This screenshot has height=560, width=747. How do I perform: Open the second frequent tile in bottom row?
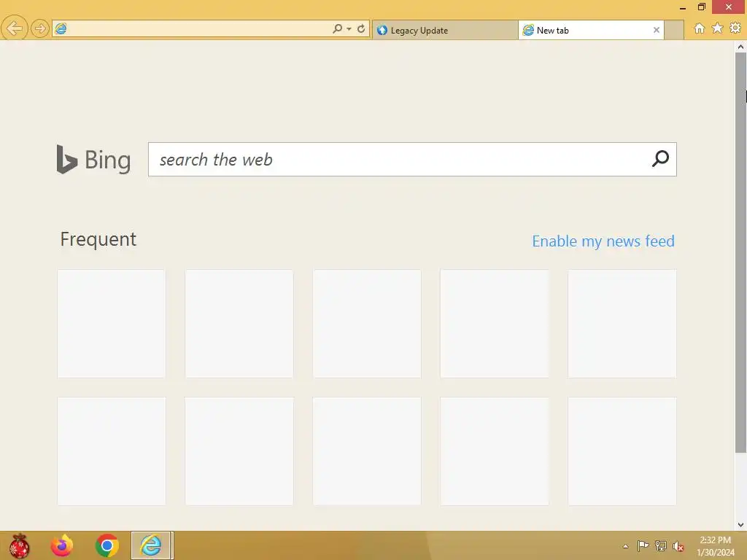point(239,451)
